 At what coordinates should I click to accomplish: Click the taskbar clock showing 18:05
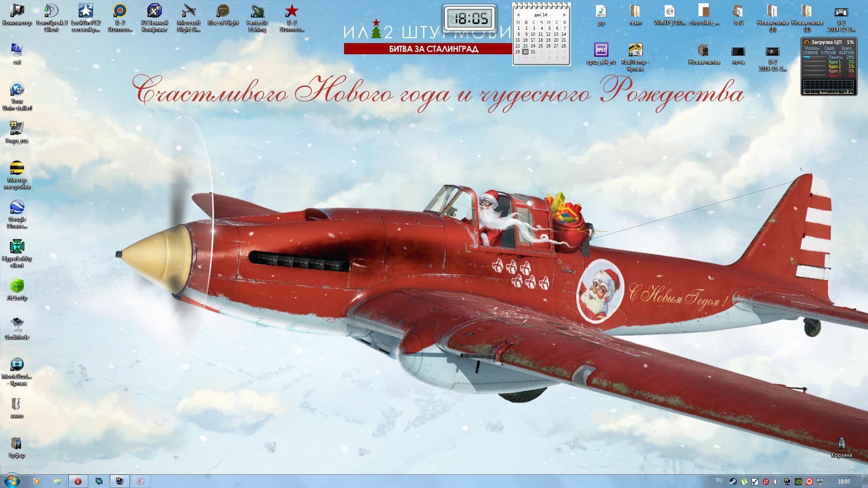tap(844, 482)
